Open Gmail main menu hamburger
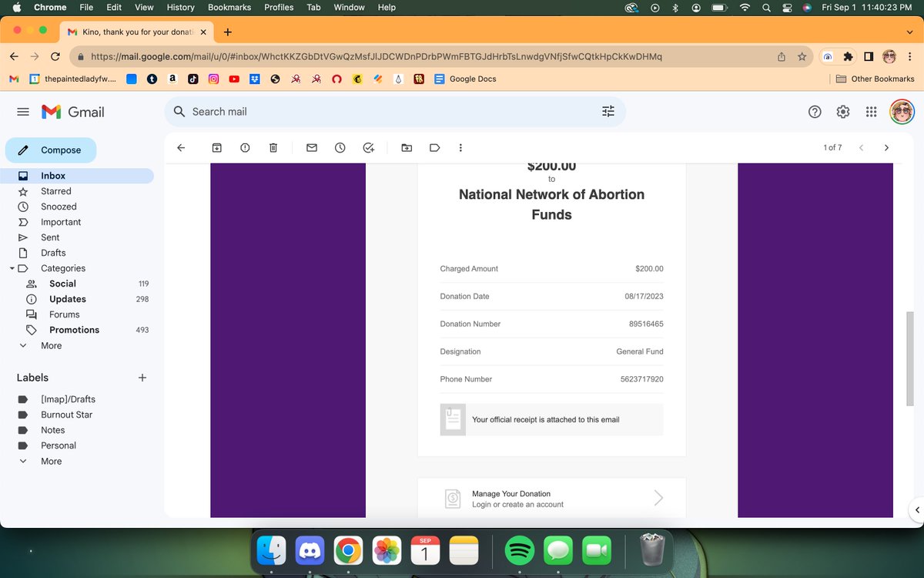The width and height of the screenshot is (924, 578). point(23,112)
